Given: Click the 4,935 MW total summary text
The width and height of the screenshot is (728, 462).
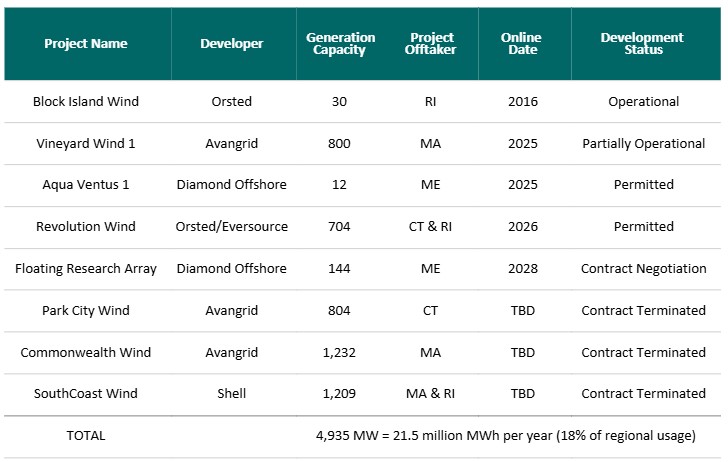Looking at the screenshot, I should [506, 436].
